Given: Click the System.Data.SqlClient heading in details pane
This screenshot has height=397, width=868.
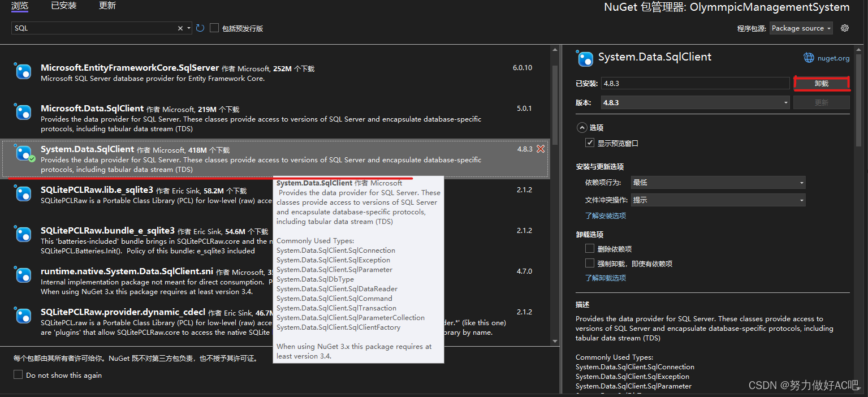Looking at the screenshot, I should (655, 57).
